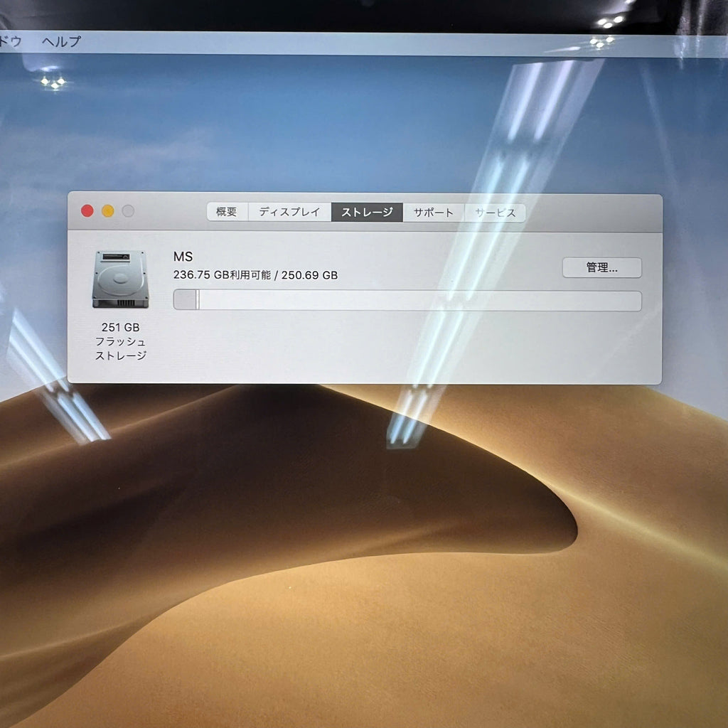Click the used segment of storage bar

click(x=186, y=300)
